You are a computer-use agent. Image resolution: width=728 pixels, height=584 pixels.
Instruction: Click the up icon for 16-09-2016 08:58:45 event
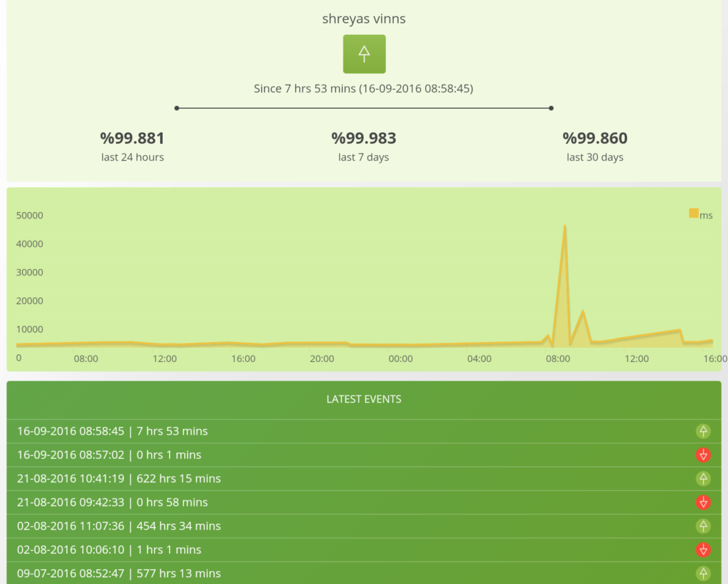pos(703,431)
